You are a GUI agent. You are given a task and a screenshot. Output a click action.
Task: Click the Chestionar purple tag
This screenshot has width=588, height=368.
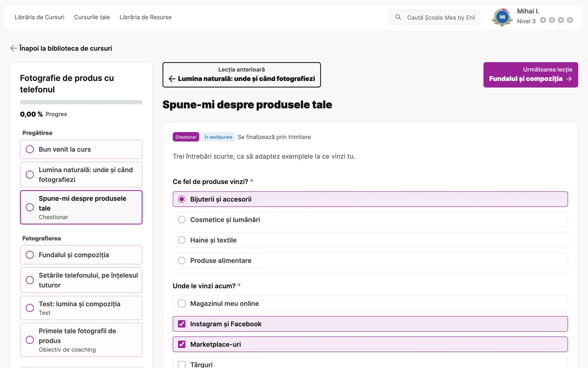[x=186, y=137]
